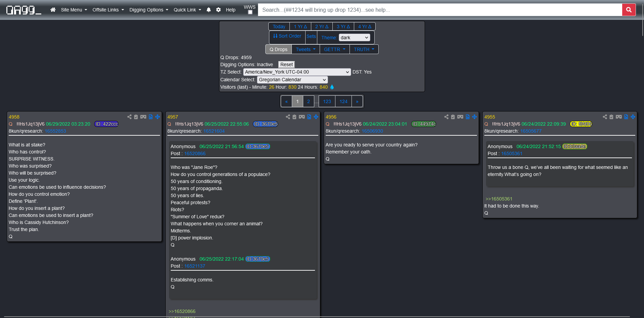Click the move arrows icon on drop 4955
The width and height of the screenshot is (644, 318).
click(633, 117)
